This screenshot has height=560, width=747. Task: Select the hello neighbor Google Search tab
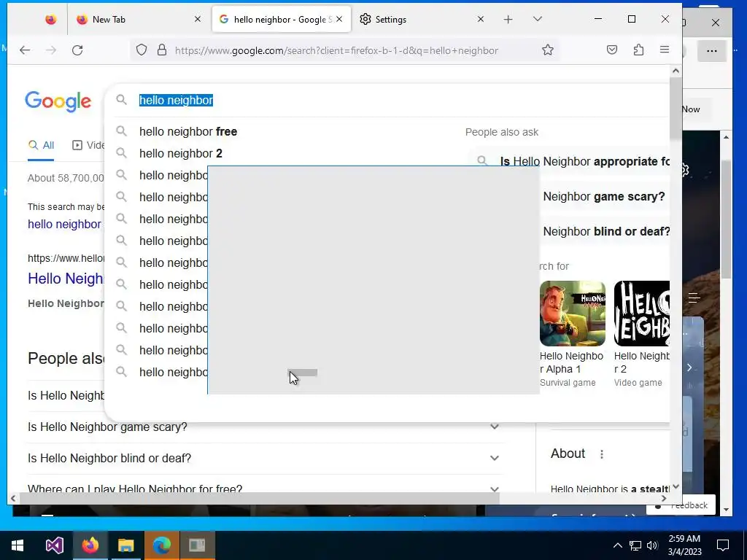click(281, 20)
